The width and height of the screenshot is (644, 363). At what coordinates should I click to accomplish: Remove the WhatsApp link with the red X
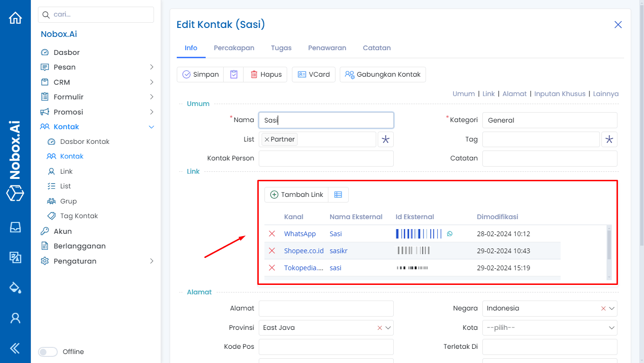point(272,234)
